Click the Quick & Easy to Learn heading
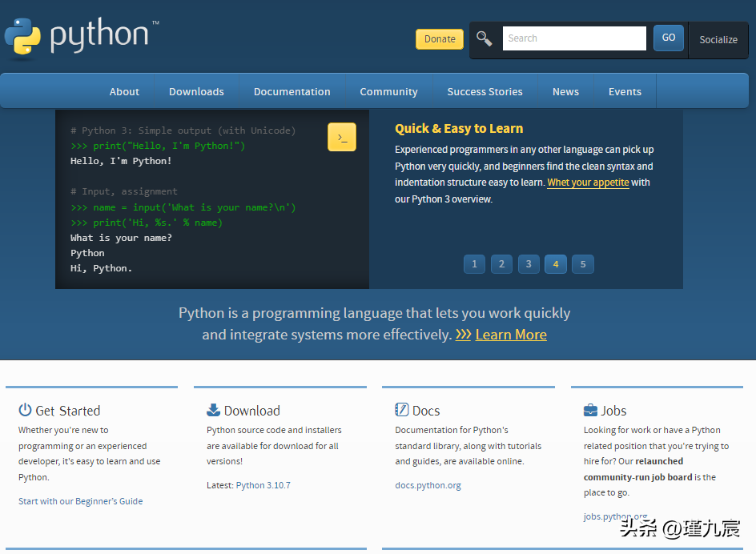The height and width of the screenshot is (554, 756). click(x=459, y=129)
